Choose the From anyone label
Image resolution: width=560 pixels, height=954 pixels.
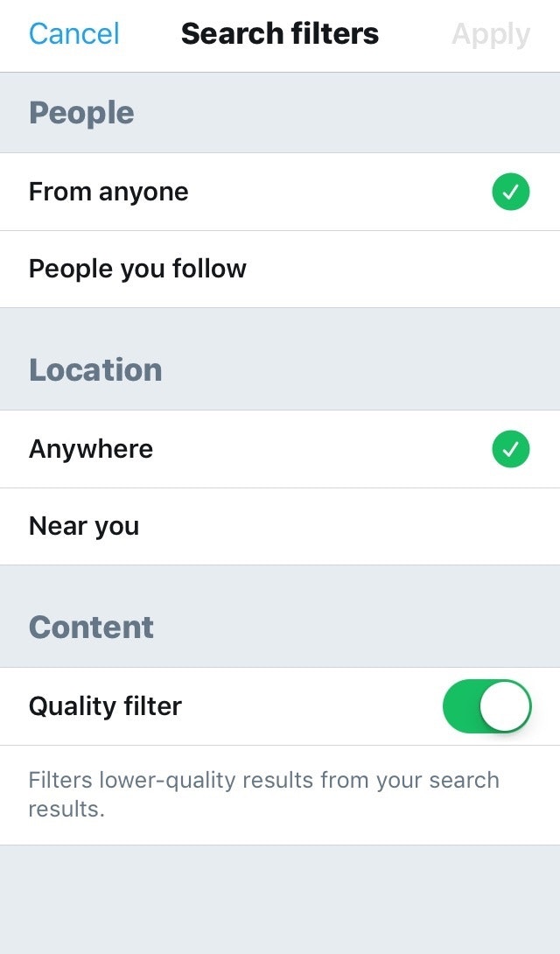pos(108,192)
